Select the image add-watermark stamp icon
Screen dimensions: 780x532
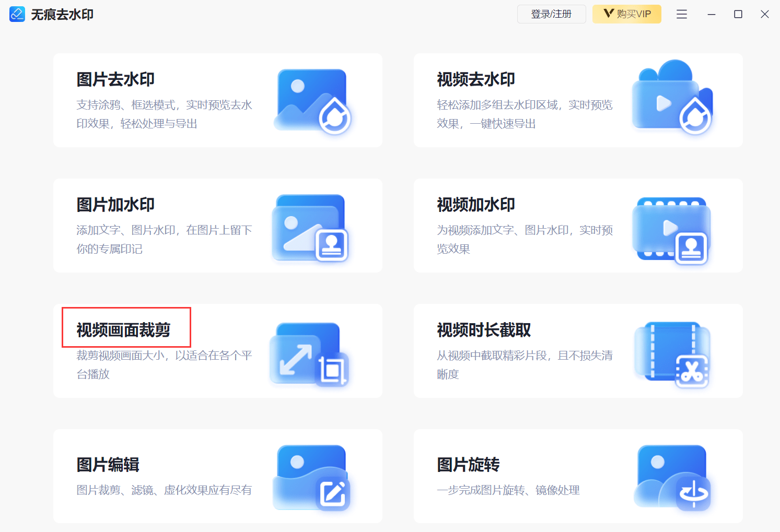click(310, 228)
